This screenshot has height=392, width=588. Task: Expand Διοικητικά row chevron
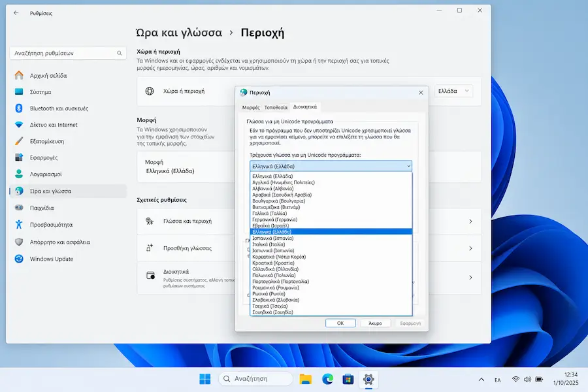click(470, 278)
